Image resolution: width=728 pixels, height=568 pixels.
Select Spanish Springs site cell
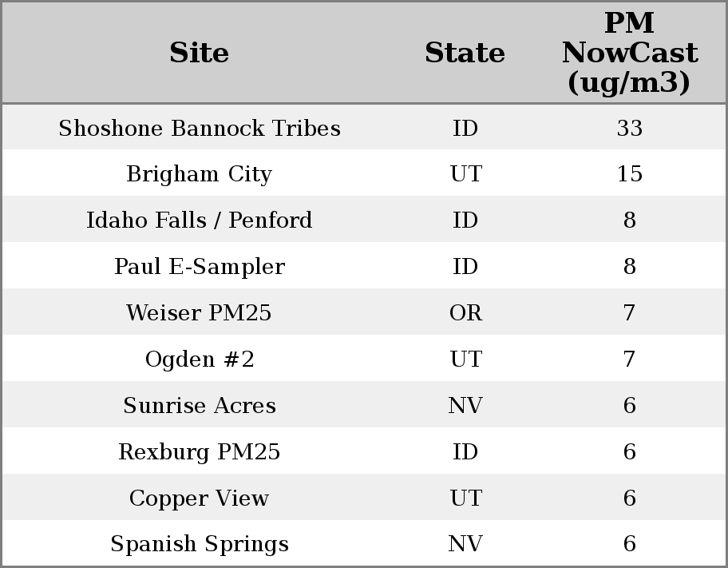(200, 544)
